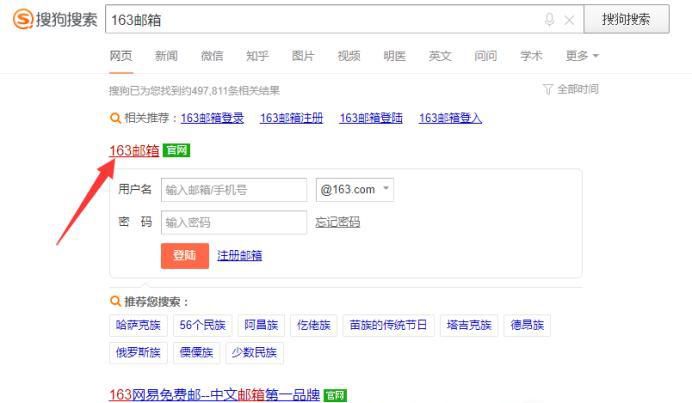Click the 忘记密码 link

click(338, 222)
